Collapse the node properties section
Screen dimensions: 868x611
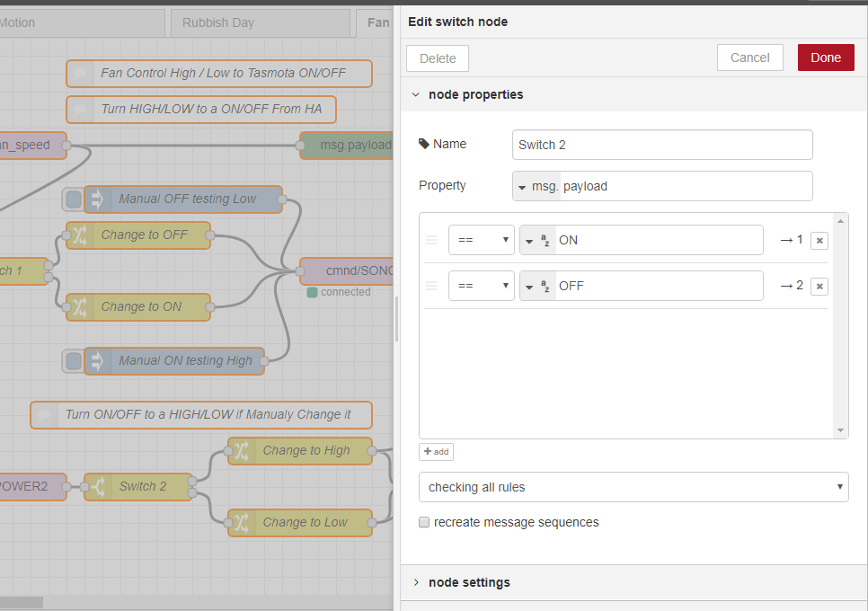click(x=475, y=94)
